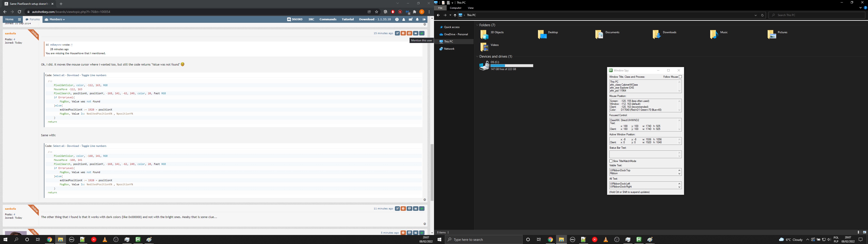The height and width of the screenshot is (244, 868).
Task: Open the View ribbon tab
Action: coord(471,8)
